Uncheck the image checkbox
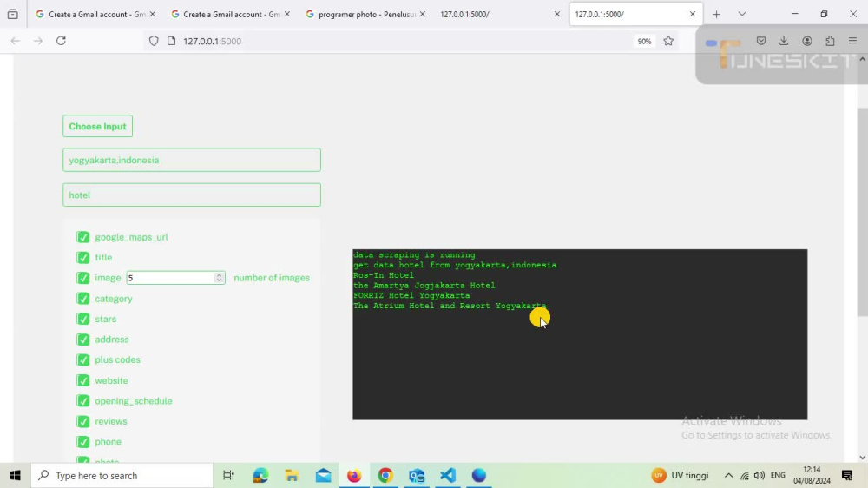Screen dimensions: 868x488 pos(83,278)
